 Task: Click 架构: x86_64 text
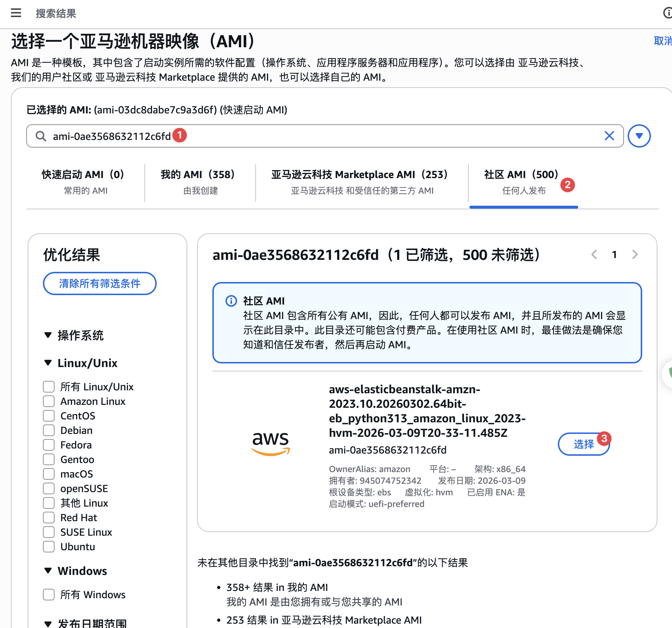click(500, 469)
